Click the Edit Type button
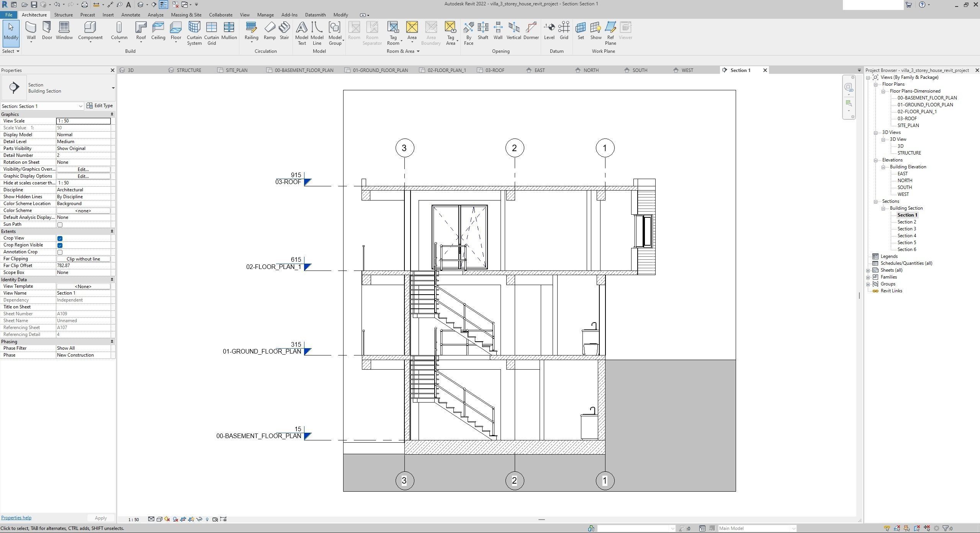 point(100,106)
